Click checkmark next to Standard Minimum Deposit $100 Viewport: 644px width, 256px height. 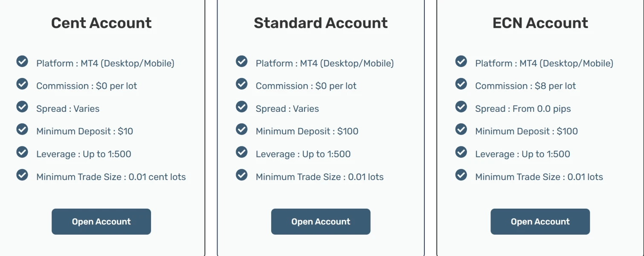(x=242, y=129)
